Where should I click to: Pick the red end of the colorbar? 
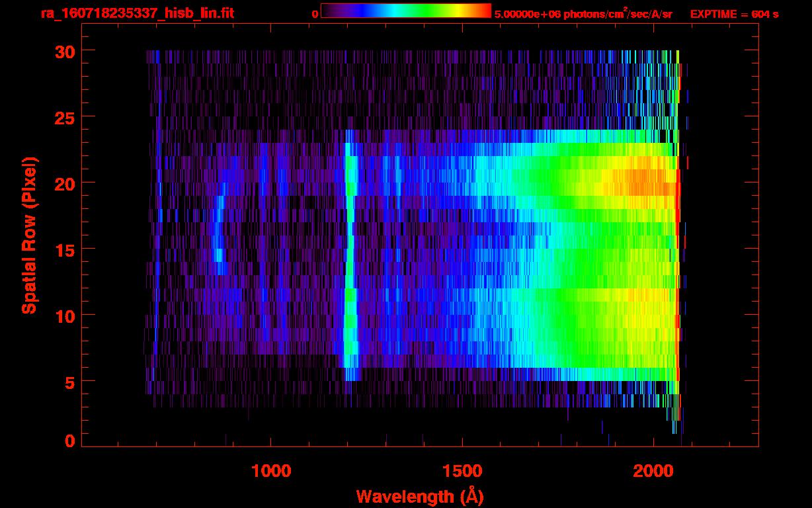point(486,11)
